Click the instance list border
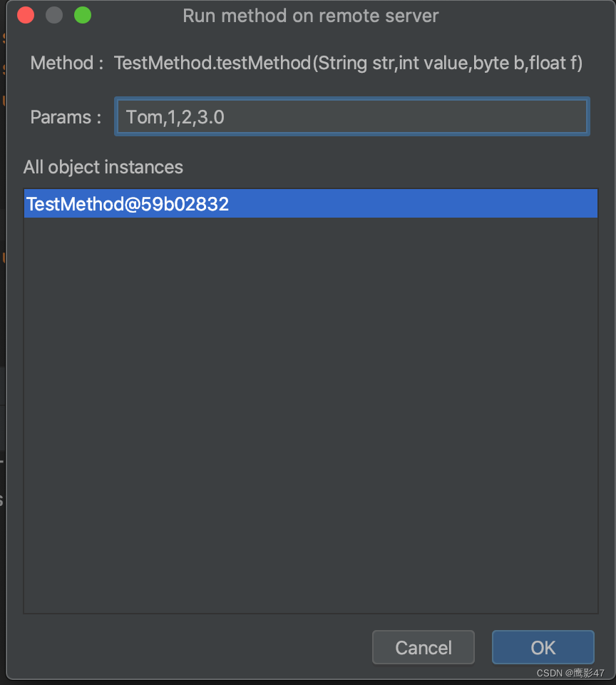 click(x=310, y=612)
